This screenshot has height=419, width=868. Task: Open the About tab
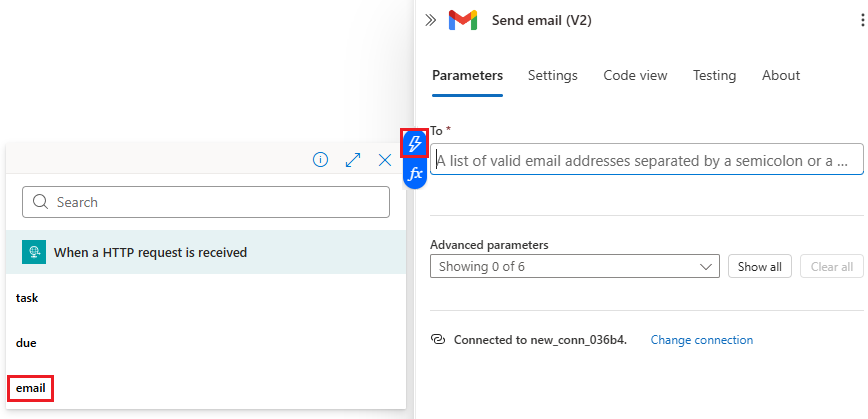click(781, 75)
